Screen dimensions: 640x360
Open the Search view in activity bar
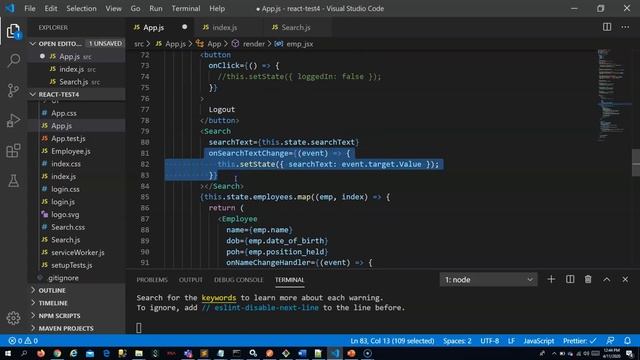13,60
